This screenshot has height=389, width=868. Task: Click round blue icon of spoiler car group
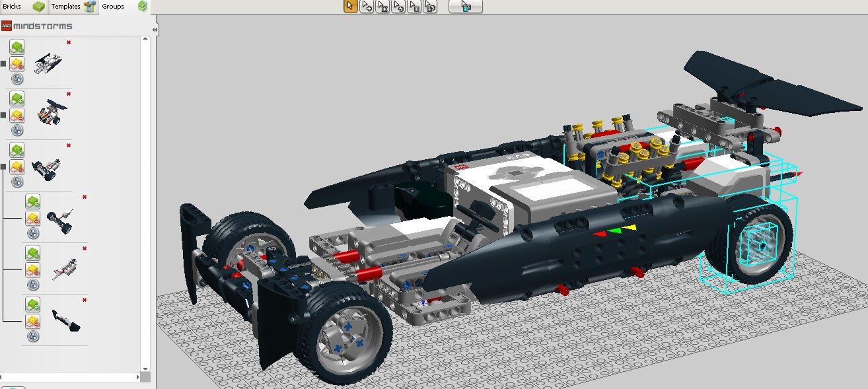coord(17,130)
